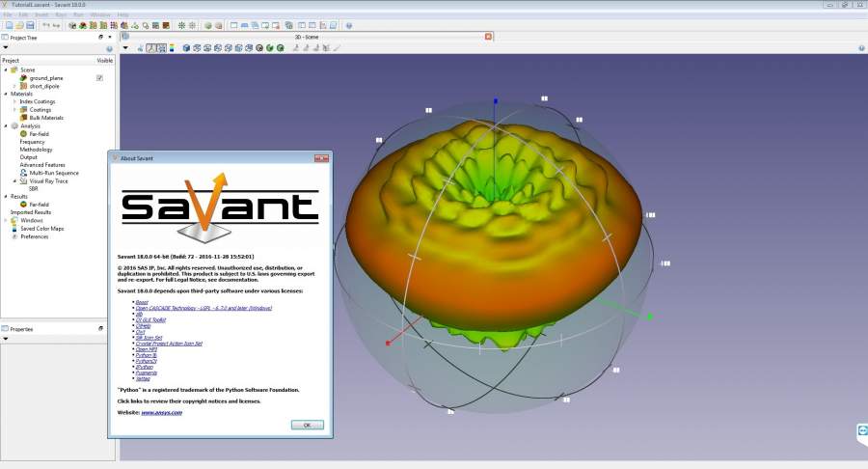Collapse the Scene tree node
The height and width of the screenshot is (469, 868).
click(x=6, y=69)
